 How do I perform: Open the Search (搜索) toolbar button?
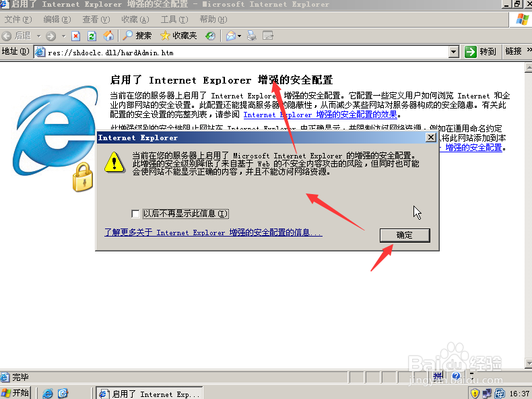click(x=137, y=36)
